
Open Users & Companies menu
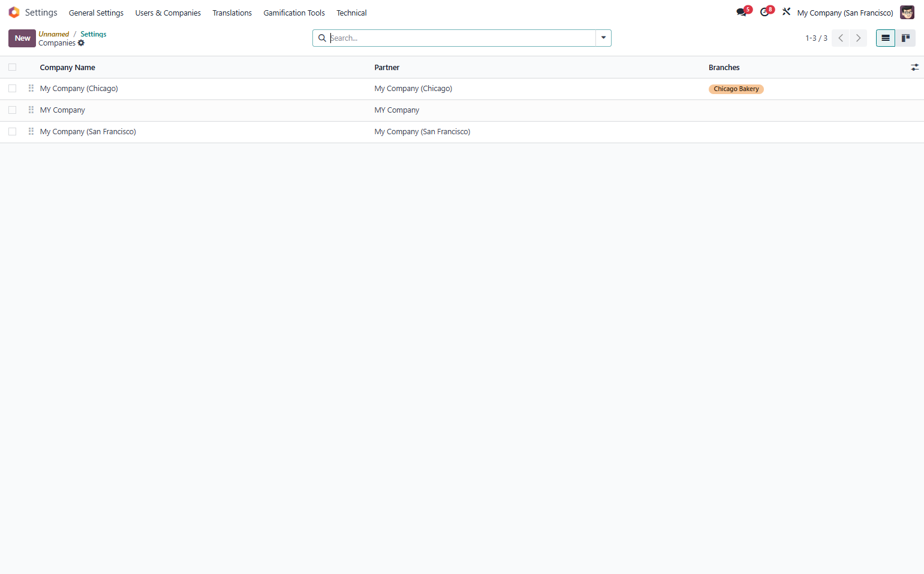click(x=168, y=13)
